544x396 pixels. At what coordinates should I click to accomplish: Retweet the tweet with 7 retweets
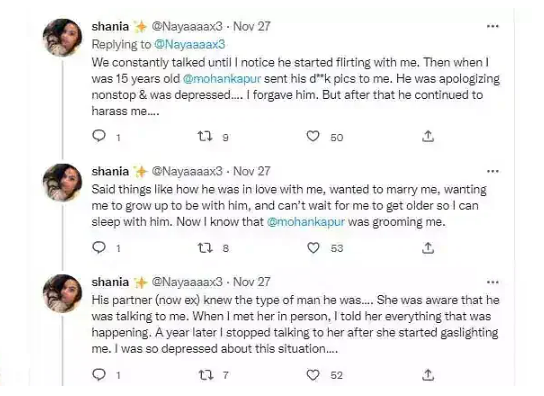click(x=205, y=375)
